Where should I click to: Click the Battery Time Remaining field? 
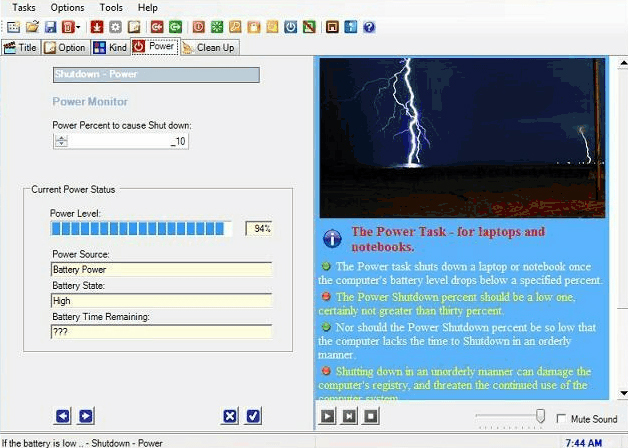pyautogui.click(x=161, y=332)
